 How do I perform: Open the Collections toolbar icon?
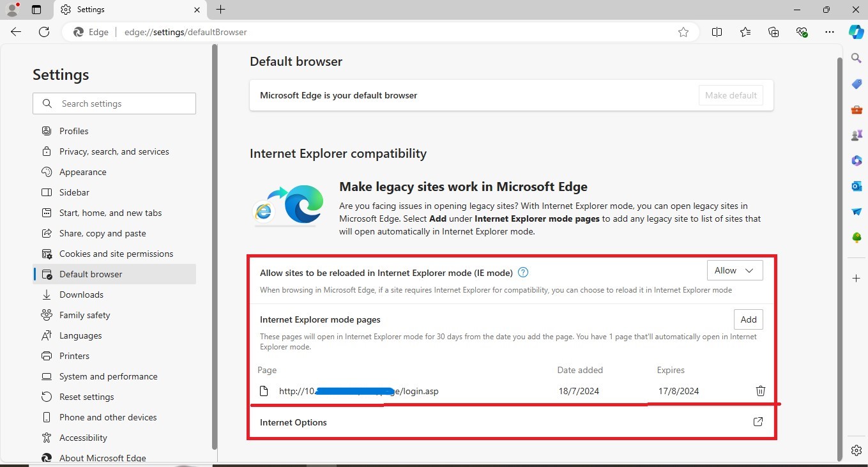pos(773,32)
